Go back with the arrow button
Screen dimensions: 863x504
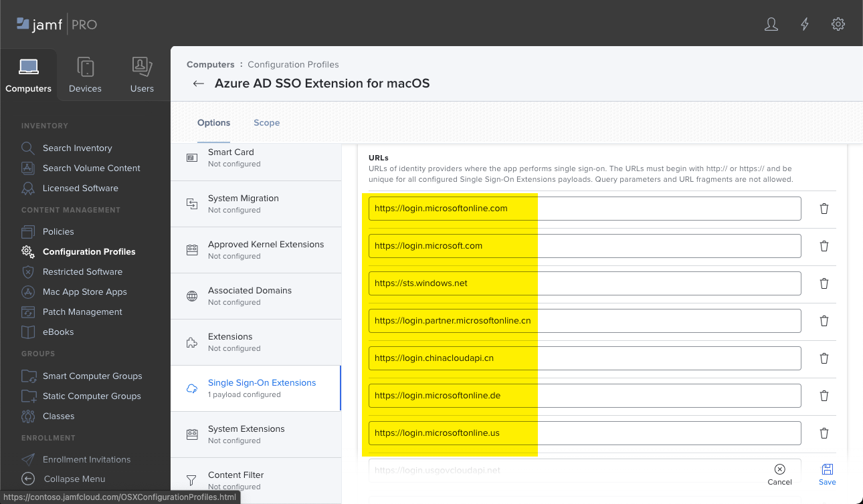(198, 84)
